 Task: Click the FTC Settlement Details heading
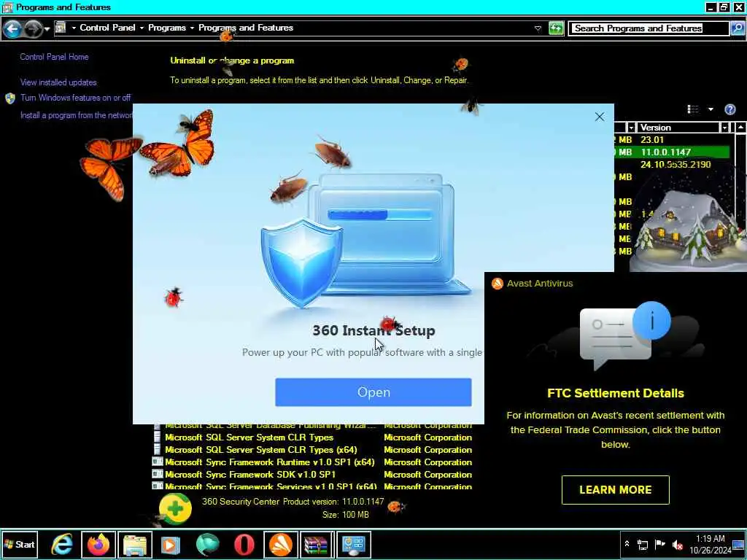(x=616, y=393)
